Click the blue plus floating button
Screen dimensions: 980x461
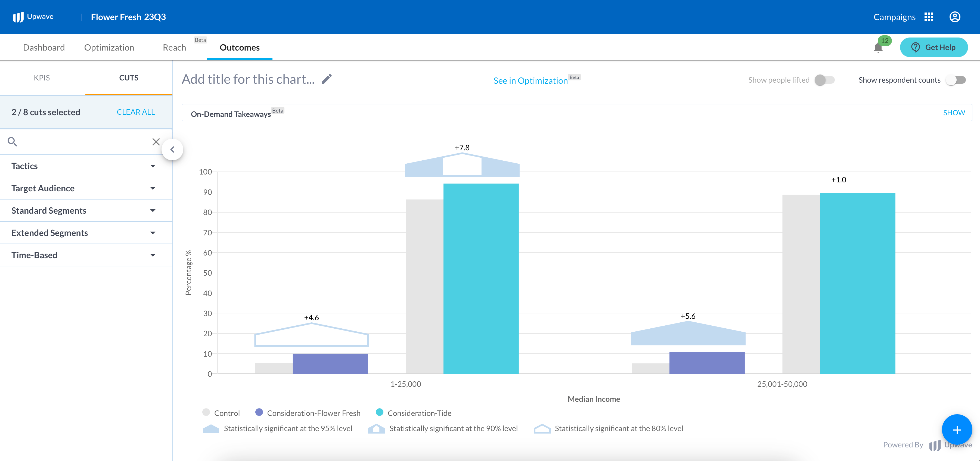[x=957, y=430]
